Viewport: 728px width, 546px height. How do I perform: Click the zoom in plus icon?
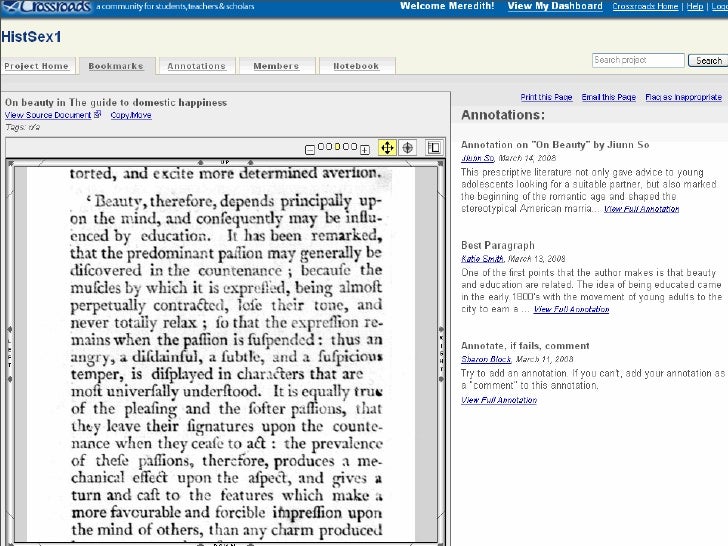coord(365,149)
